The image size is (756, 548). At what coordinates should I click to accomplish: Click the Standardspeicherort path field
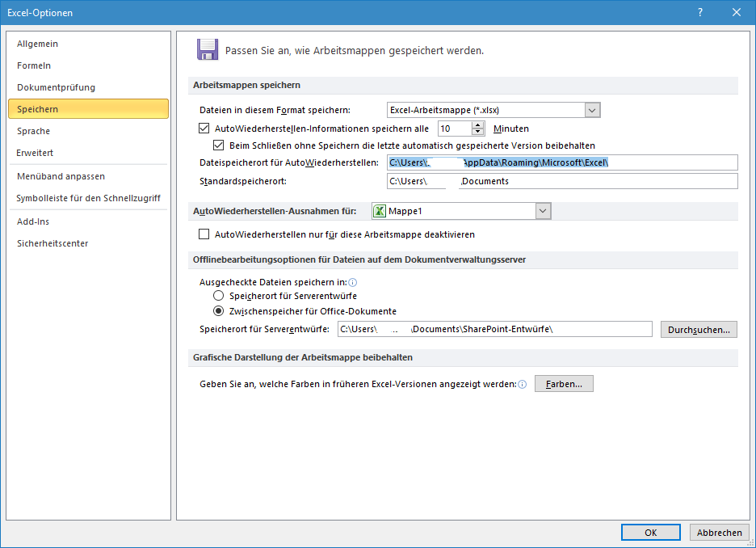(562, 181)
